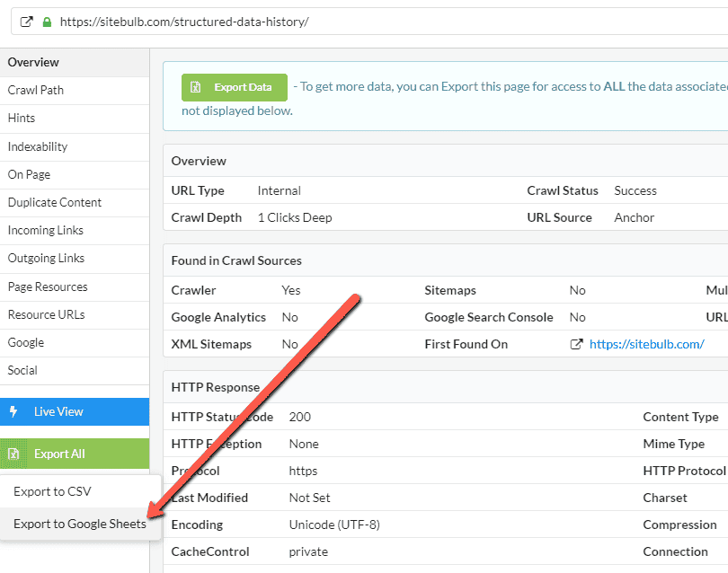This screenshot has height=573, width=728.
Task: Show Incoming Links
Action: click(x=75, y=230)
